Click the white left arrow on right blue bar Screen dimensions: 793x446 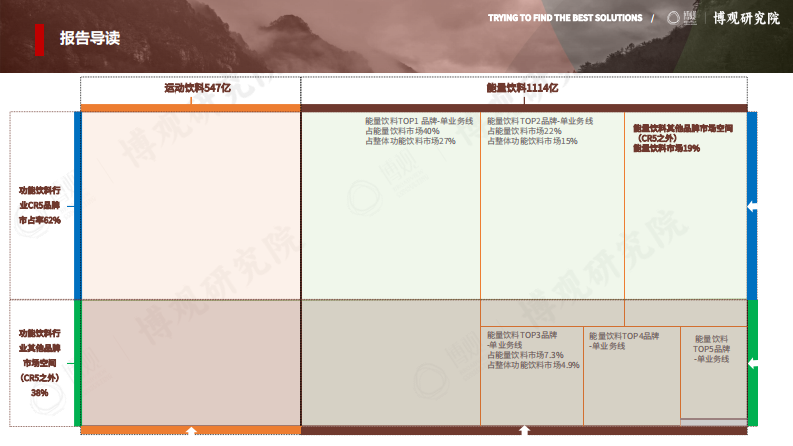[752, 206]
